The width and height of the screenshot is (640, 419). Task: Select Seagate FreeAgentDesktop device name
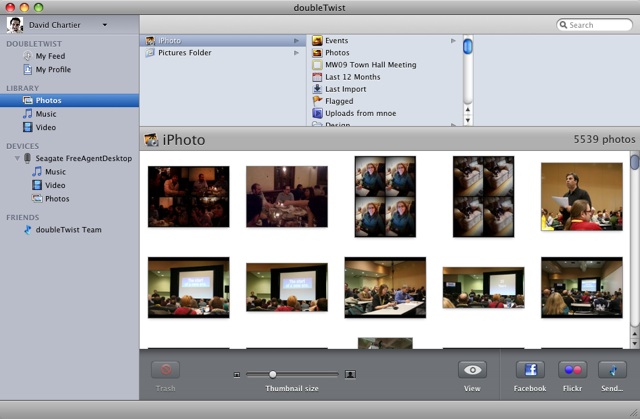pyautogui.click(x=84, y=158)
